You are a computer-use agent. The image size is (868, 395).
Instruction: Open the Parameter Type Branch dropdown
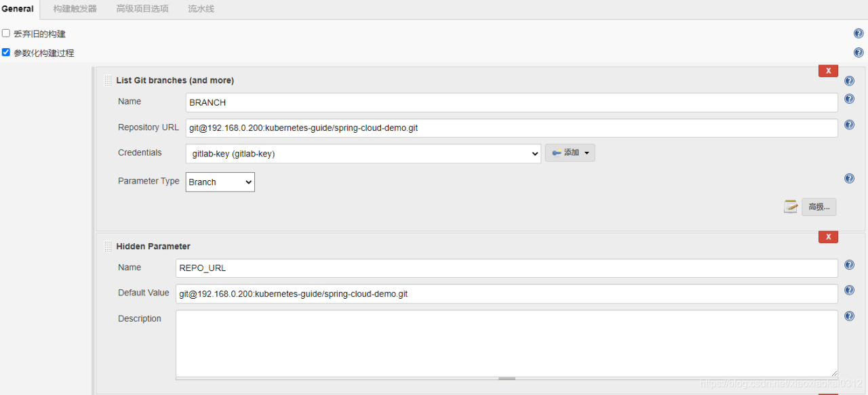point(220,182)
